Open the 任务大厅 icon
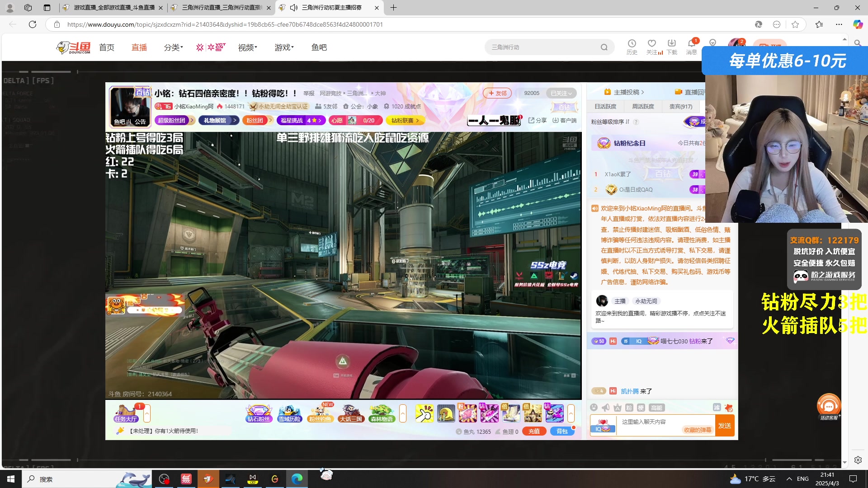Image resolution: width=868 pixels, height=488 pixels. 126,413
